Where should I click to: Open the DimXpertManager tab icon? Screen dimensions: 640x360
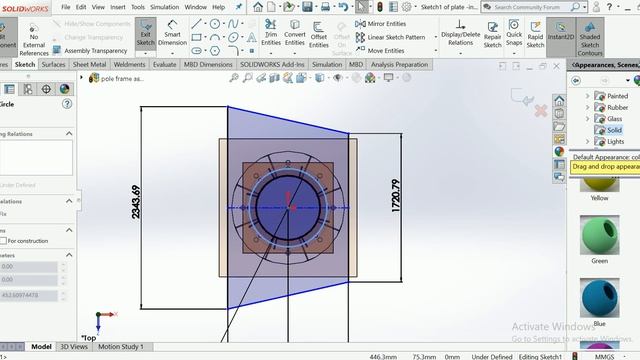[46, 89]
